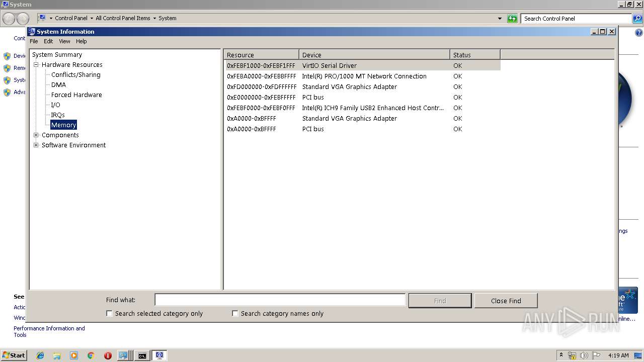This screenshot has height=362, width=644.
Task: Click the Hardware Resources tree label
Action: tap(72, 65)
